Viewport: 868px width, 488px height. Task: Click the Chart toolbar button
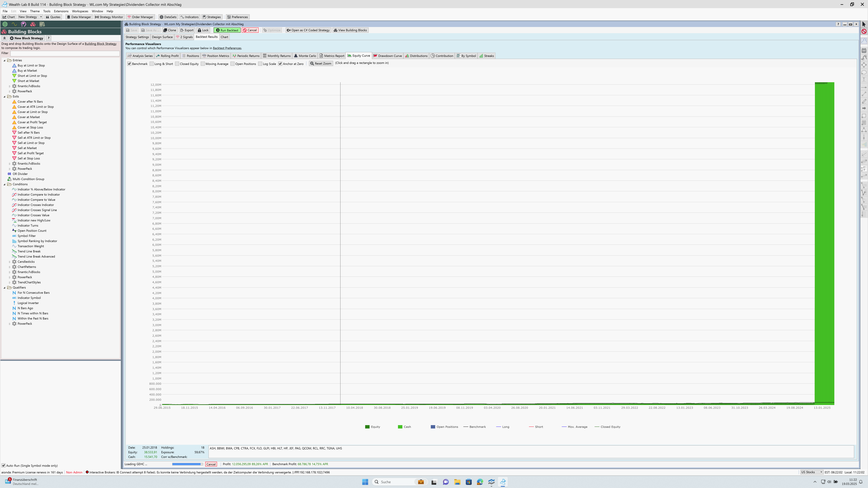pos(9,17)
